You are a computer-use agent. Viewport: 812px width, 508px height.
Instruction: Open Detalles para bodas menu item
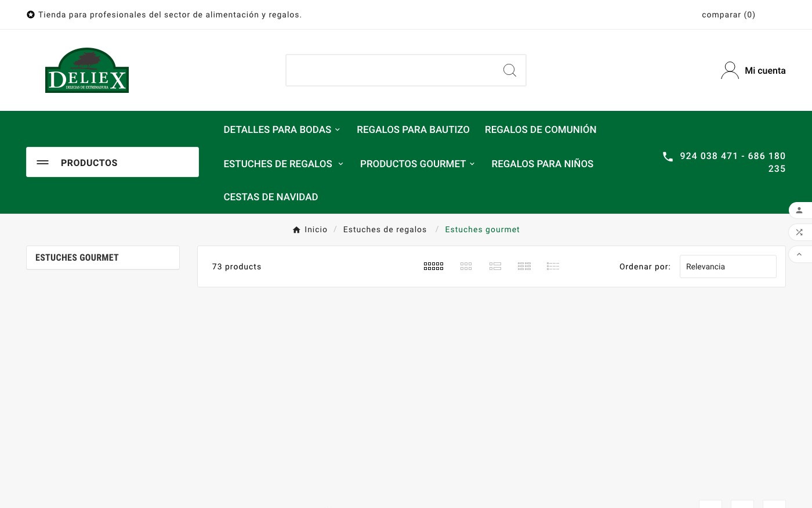pyautogui.click(x=277, y=129)
